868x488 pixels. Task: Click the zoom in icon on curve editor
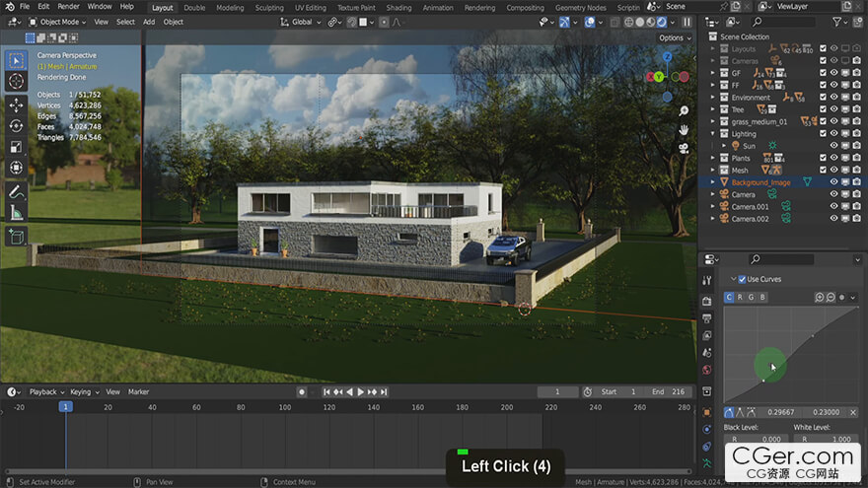[820, 297]
